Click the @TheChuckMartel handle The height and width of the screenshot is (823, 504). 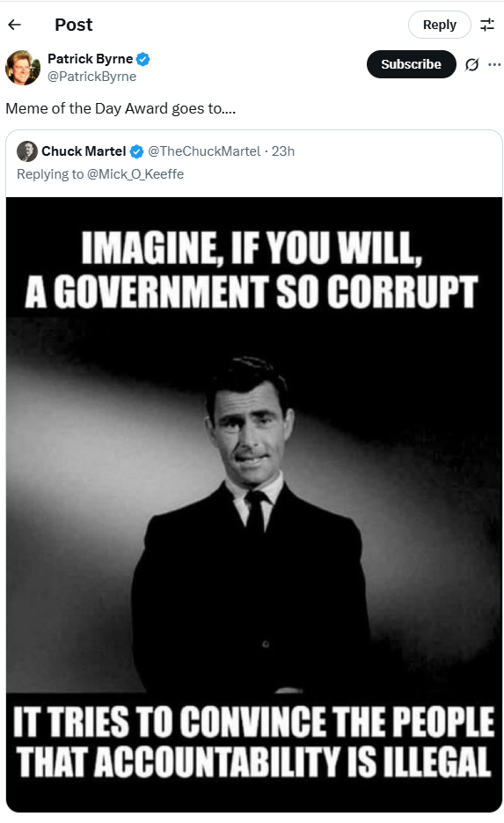(204, 151)
